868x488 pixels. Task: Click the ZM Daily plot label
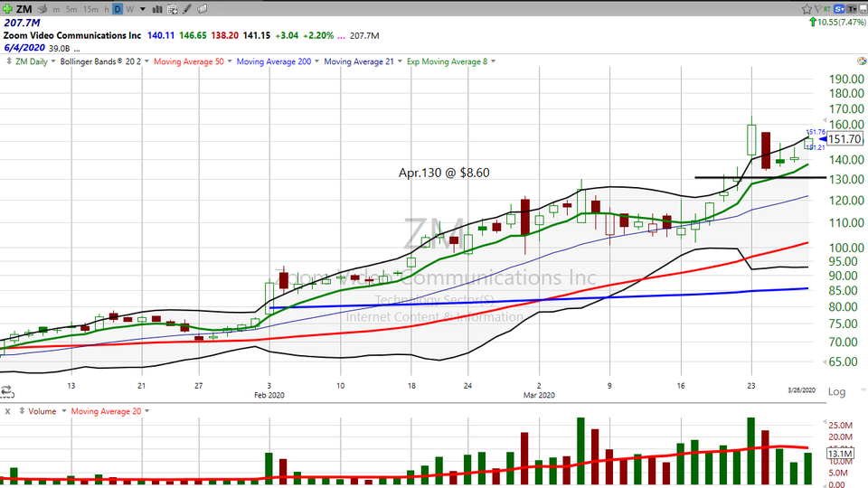coord(32,61)
